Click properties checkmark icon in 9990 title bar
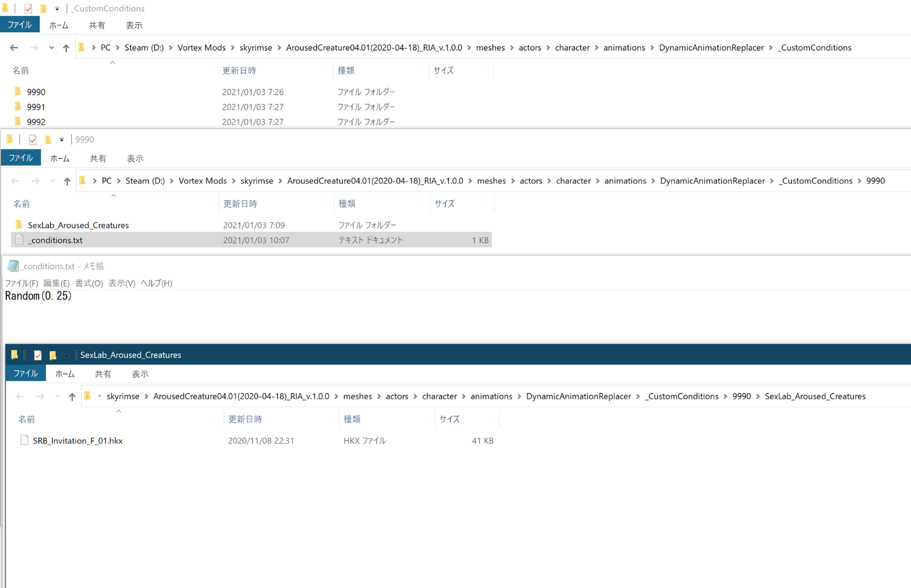The width and height of the screenshot is (911, 588). tap(33, 140)
